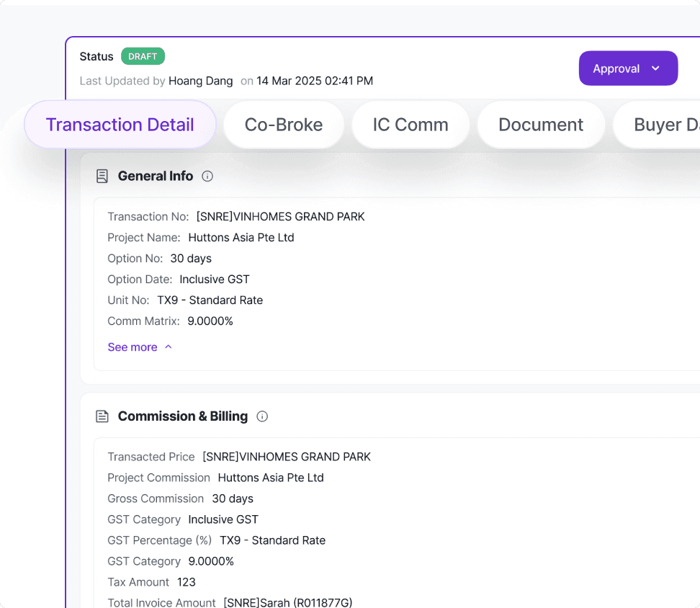700x608 pixels.
Task: Collapse details with See more link
Action: [x=140, y=347]
